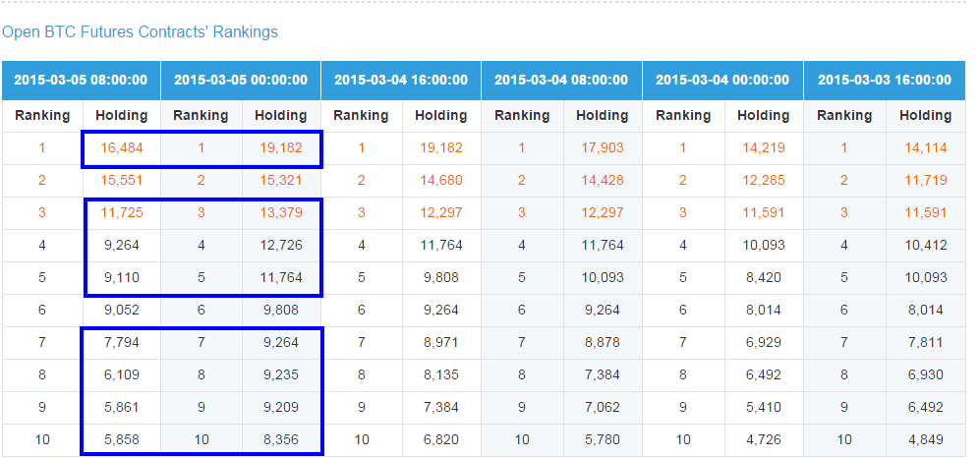This screenshot has width=980, height=458.
Task: Click 19,182 under 2015-03-05 00:00:00
Action: (280, 148)
